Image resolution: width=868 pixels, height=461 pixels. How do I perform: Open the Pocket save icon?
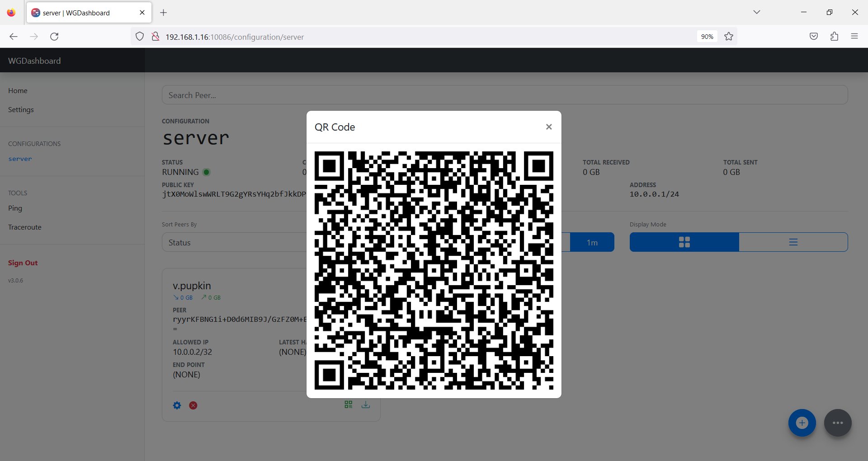(x=814, y=37)
